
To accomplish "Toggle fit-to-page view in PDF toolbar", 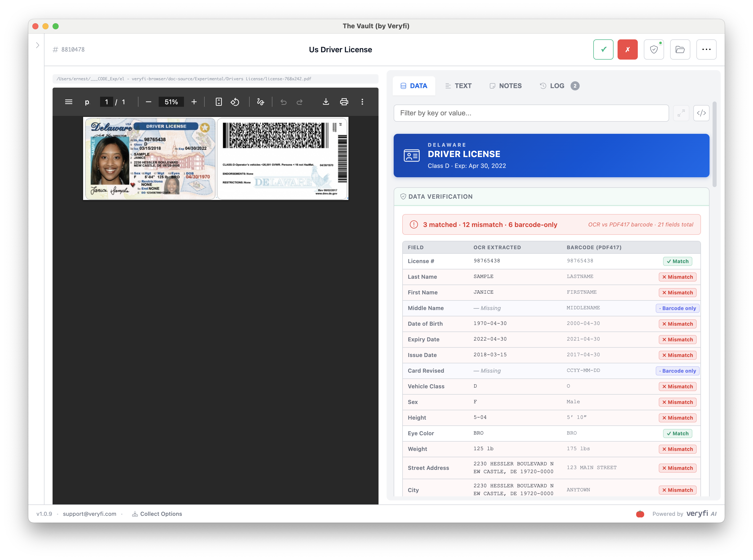I will pos(219,102).
